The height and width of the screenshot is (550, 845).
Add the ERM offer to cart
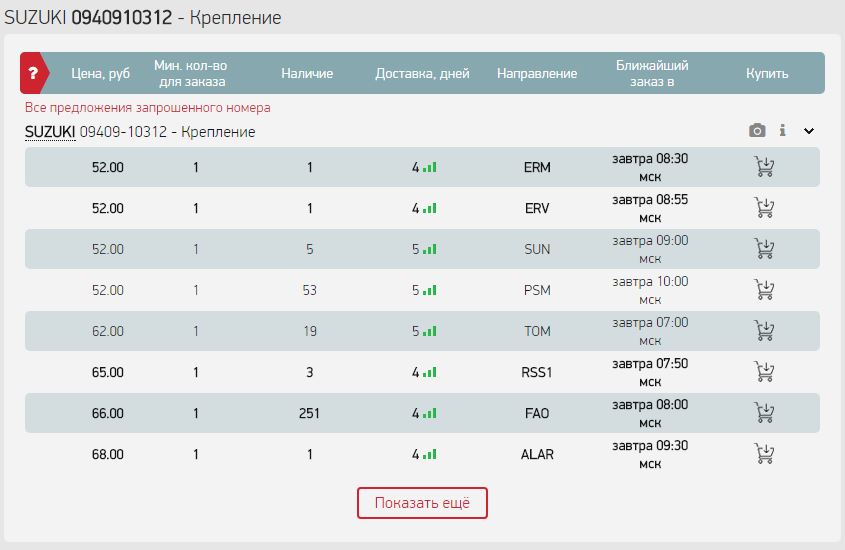click(765, 167)
